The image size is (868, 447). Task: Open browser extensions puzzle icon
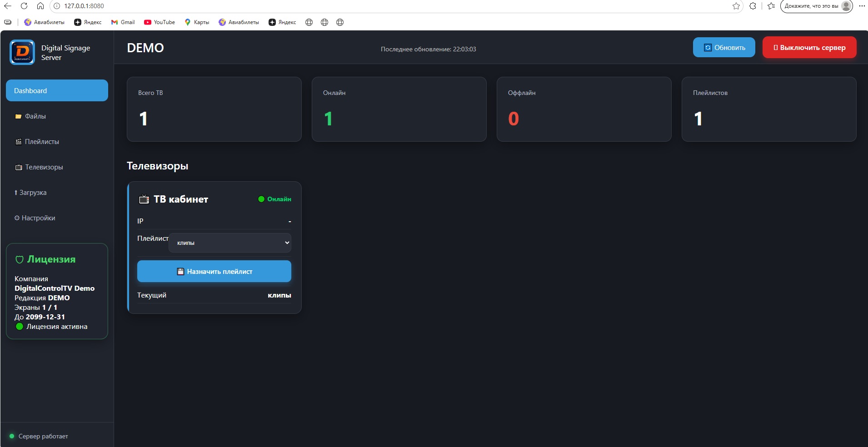pos(753,6)
